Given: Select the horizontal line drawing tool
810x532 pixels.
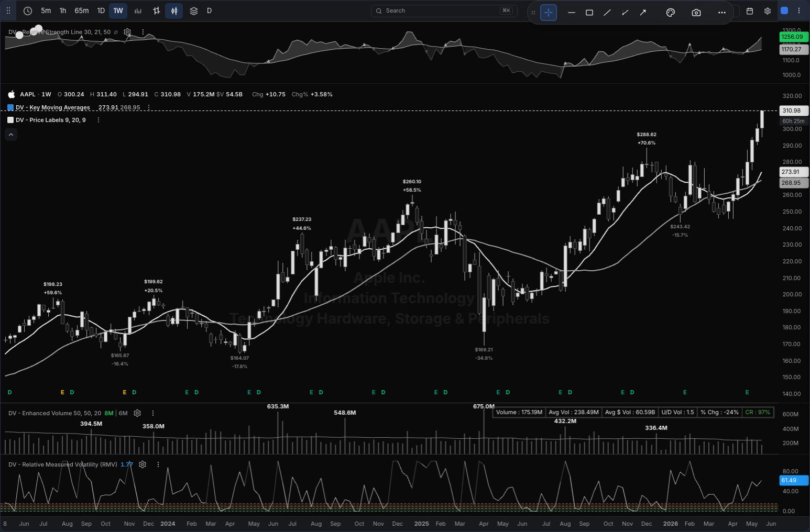Looking at the screenshot, I should (572, 13).
